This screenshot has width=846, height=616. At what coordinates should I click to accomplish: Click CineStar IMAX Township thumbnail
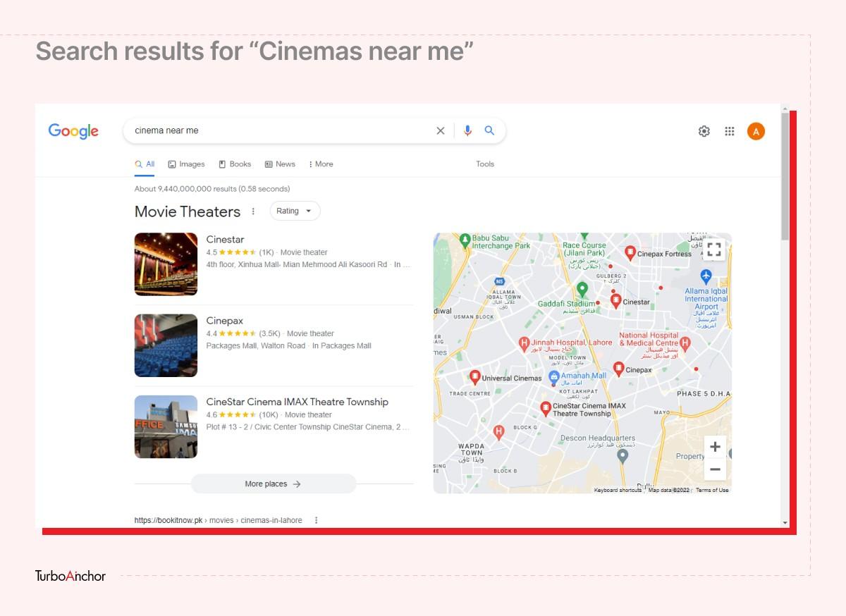click(x=166, y=426)
